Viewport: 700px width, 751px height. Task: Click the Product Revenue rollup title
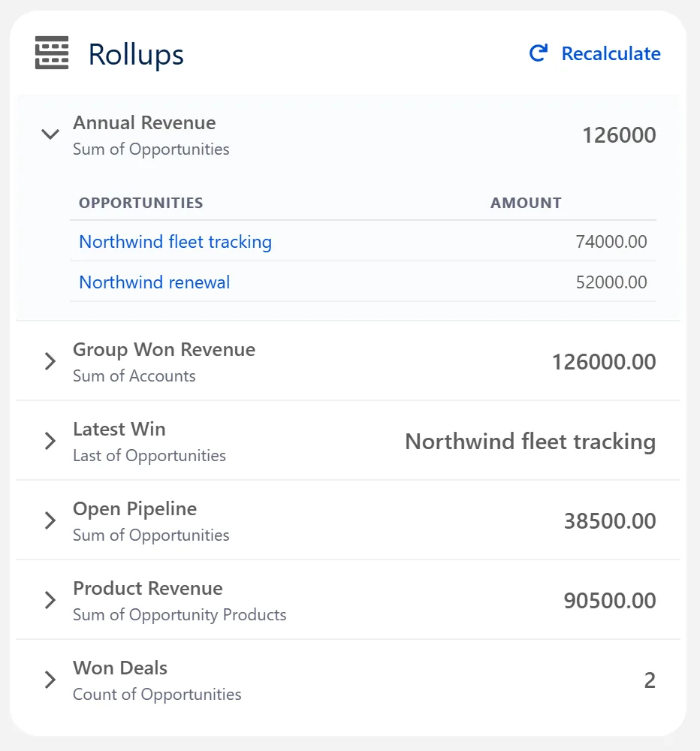pyautogui.click(x=147, y=588)
